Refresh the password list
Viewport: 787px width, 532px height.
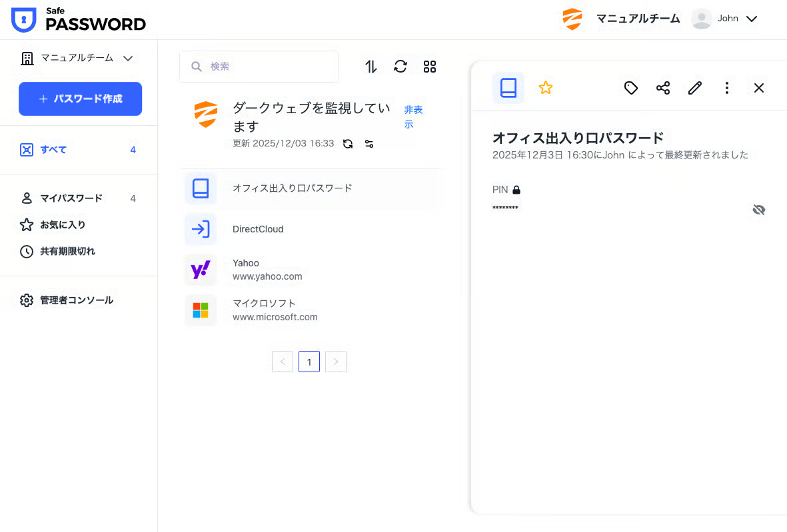[x=400, y=67]
